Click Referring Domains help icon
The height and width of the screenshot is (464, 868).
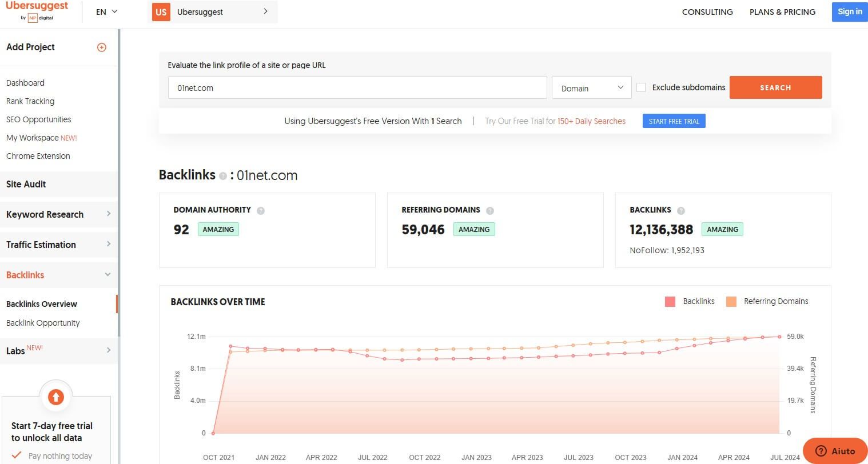click(x=490, y=210)
